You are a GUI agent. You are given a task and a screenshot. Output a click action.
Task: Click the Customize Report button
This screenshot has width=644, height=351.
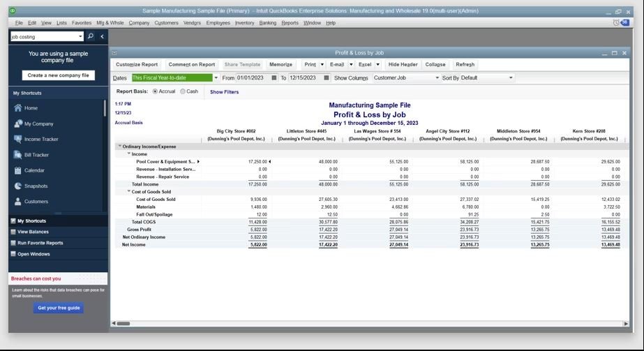[x=137, y=64]
